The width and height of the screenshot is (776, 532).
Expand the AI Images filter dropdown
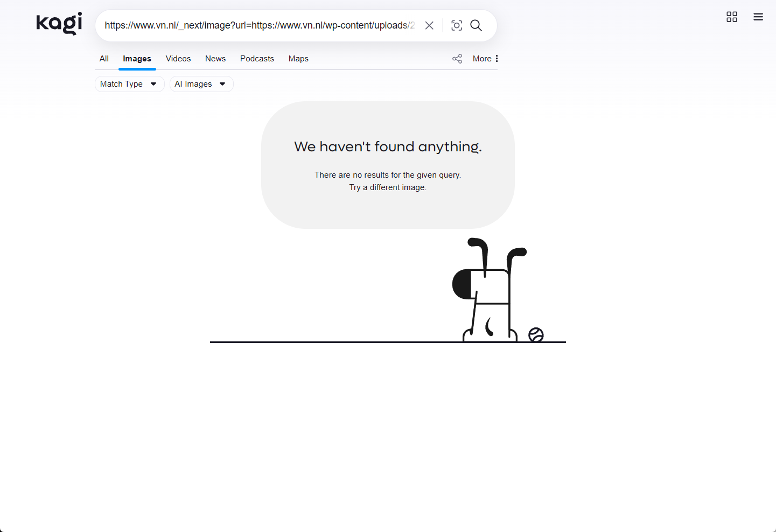(201, 84)
